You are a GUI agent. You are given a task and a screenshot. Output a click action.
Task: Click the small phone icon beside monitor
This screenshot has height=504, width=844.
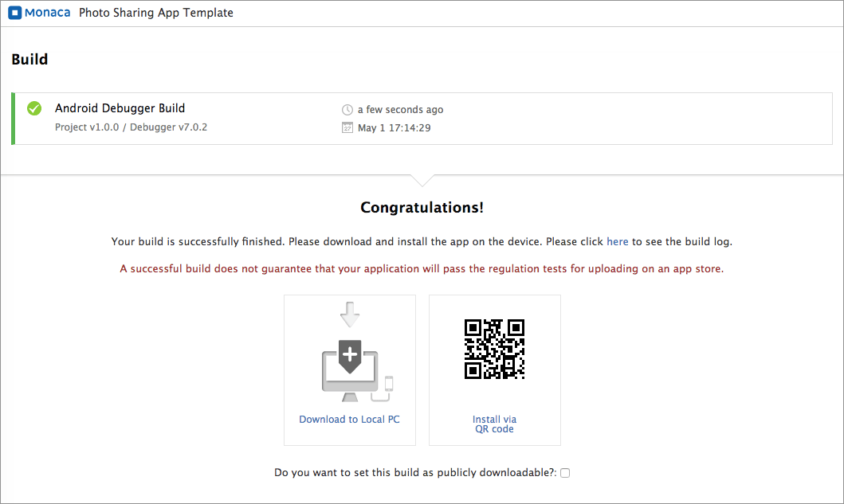pos(389,384)
